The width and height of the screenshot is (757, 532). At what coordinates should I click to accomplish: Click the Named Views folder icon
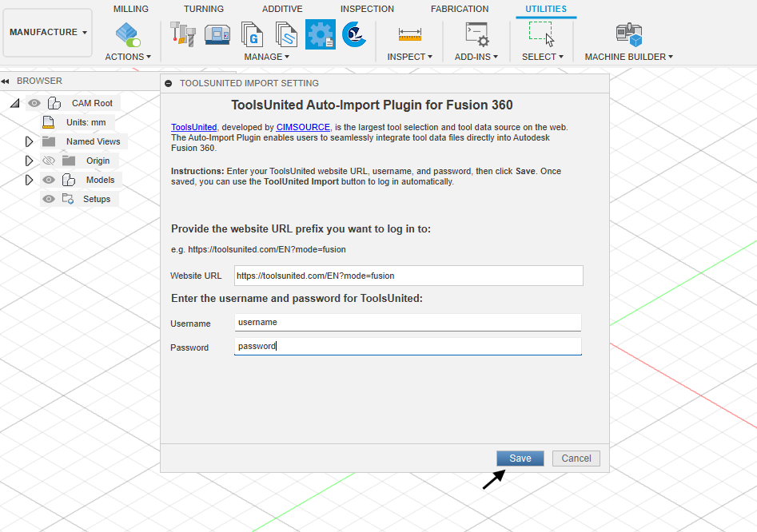point(49,141)
